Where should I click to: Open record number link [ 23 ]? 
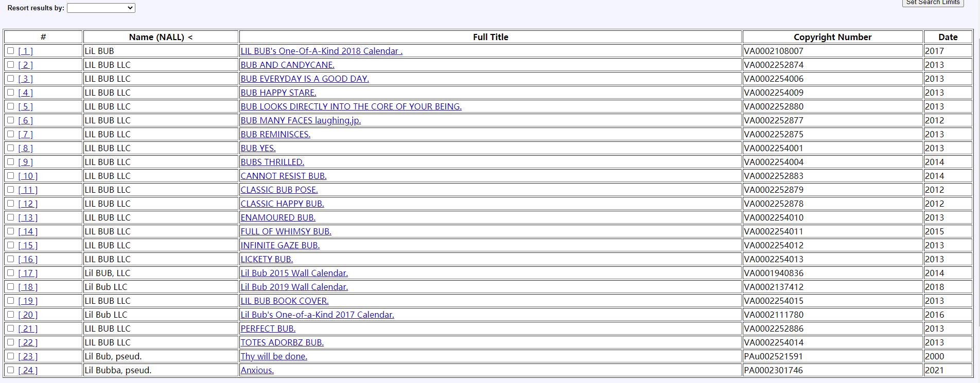(x=28, y=356)
